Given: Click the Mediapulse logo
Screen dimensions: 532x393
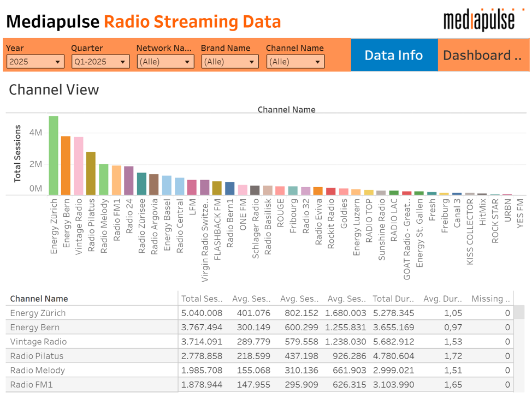Looking at the screenshot, I should tap(479, 20).
